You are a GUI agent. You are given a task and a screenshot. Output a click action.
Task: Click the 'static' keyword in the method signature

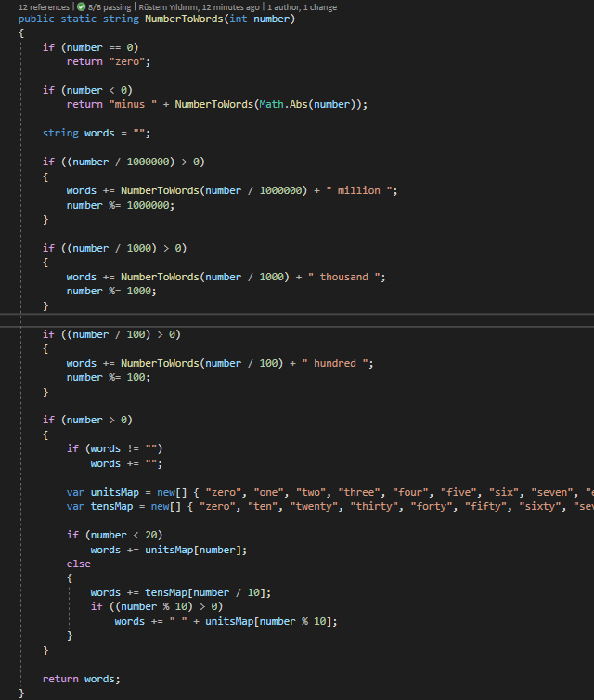pos(78,19)
